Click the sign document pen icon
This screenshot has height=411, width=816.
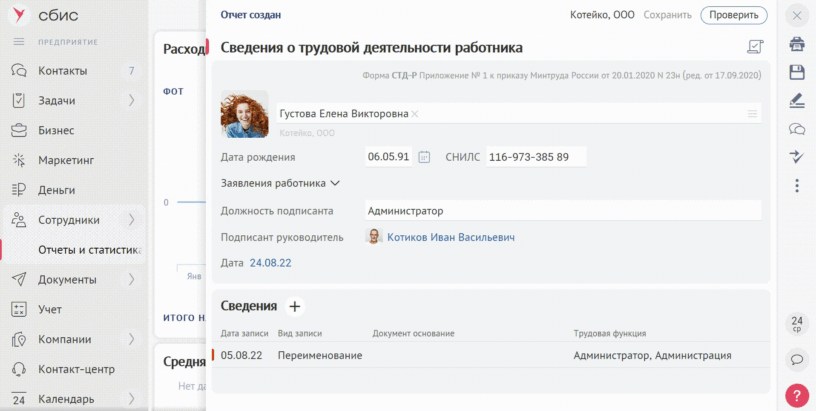(797, 100)
